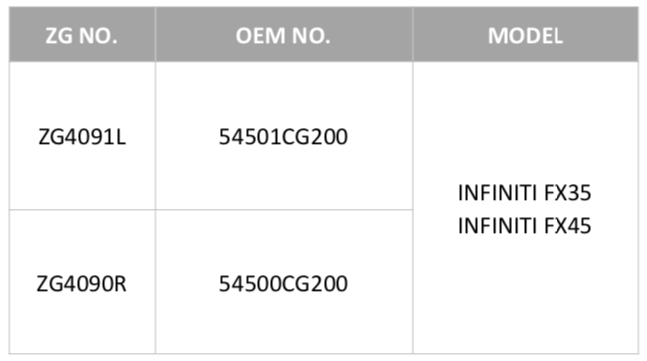Click the ZG NO. column header
Viewport: 647px width, 361px height.
(x=82, y=35)
